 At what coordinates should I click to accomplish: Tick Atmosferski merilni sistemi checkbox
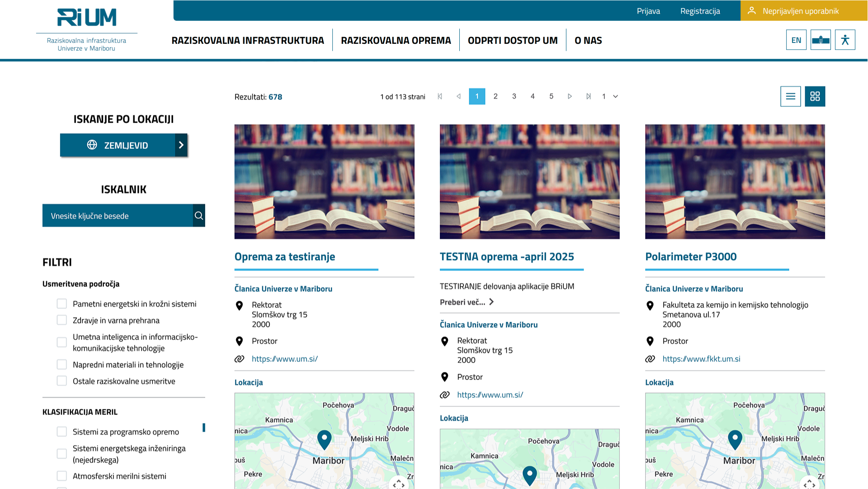tap(62, 476)
